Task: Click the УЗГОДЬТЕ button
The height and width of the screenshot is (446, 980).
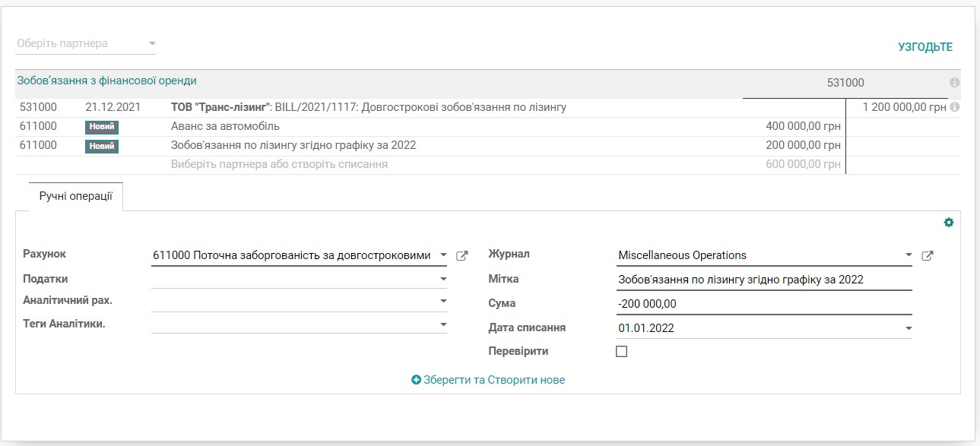Action: (924, 46)
